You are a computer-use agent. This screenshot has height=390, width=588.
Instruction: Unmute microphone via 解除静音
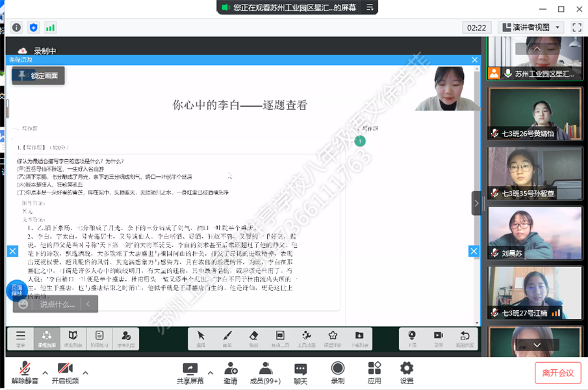coord(25,372)
